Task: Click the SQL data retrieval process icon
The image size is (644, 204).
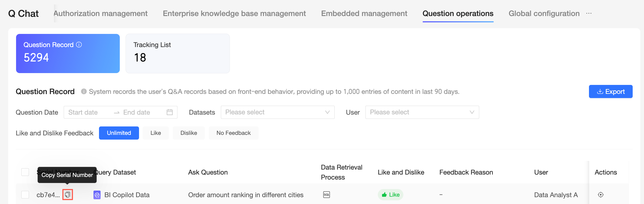Action: click(x=326, y=195)
